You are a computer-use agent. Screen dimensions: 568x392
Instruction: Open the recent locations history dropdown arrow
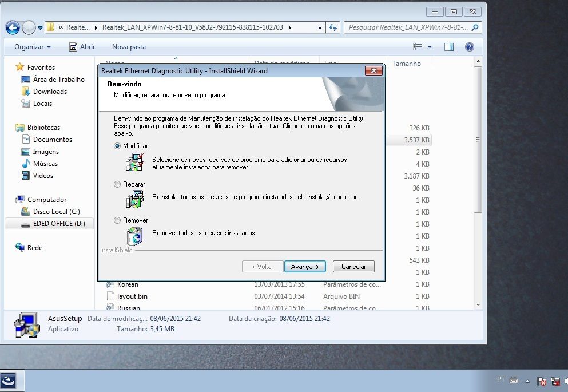[x=40, y=27]
